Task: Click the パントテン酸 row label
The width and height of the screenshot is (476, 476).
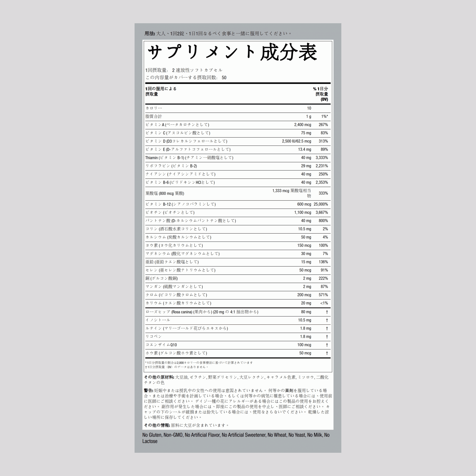Action: click(191, 221)
